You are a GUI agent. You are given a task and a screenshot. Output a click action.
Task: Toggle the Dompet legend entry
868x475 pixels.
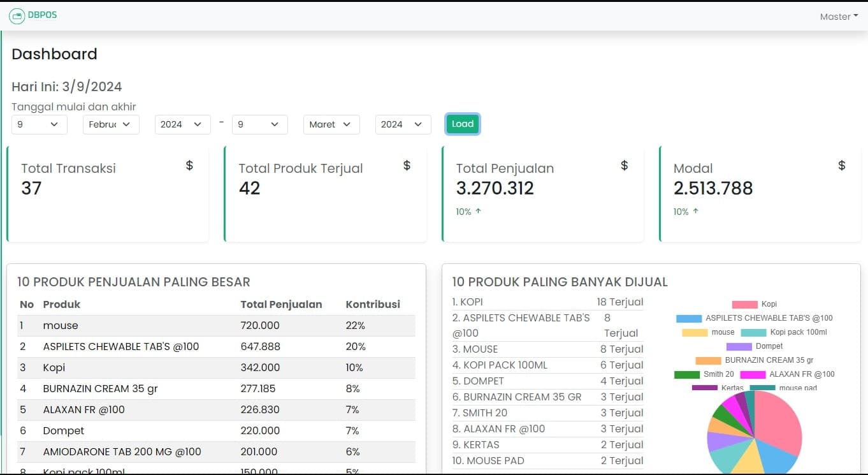pyautogui.click(x=755, y=346)
